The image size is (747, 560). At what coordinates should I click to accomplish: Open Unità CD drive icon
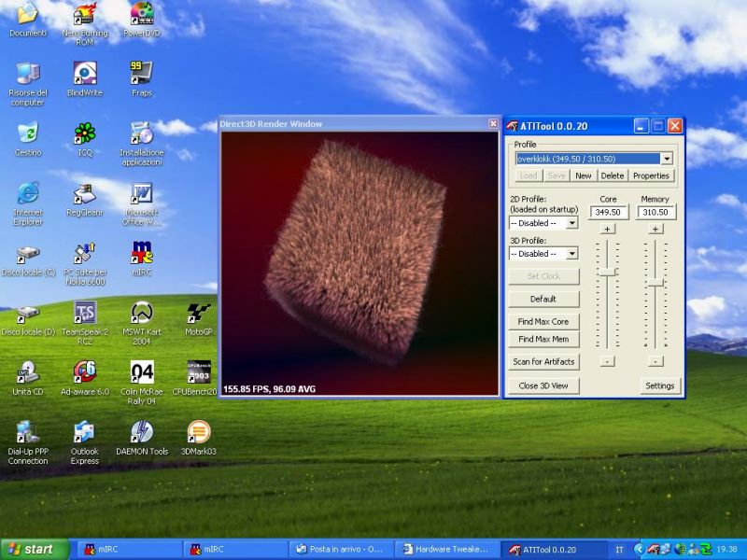[x=28, y=379]
